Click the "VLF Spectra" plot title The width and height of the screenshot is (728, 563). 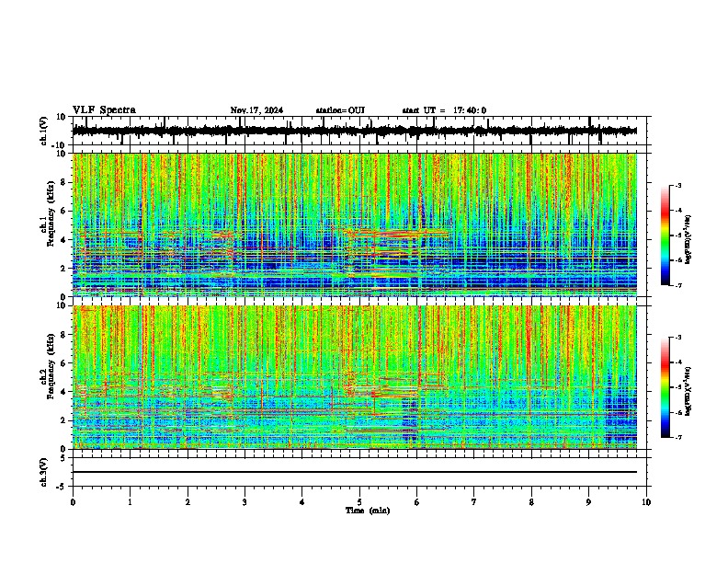104,110
